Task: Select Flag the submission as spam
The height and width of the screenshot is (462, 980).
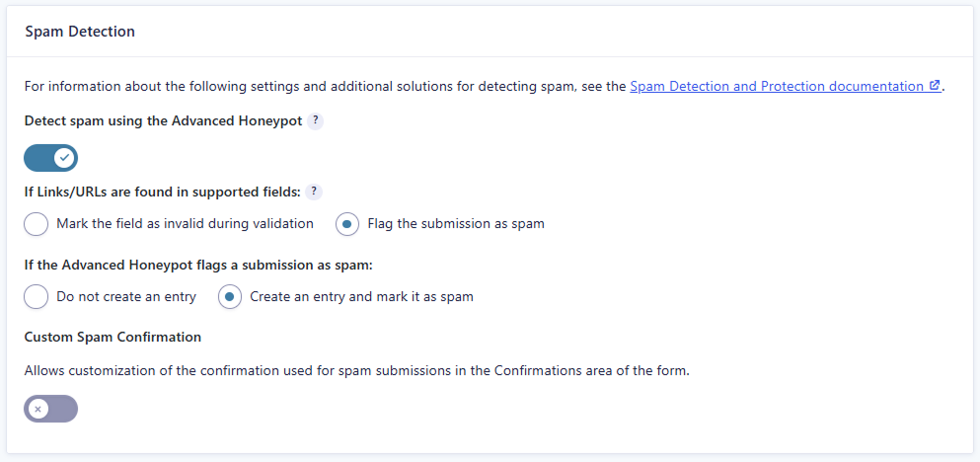Action: point(347,224)
